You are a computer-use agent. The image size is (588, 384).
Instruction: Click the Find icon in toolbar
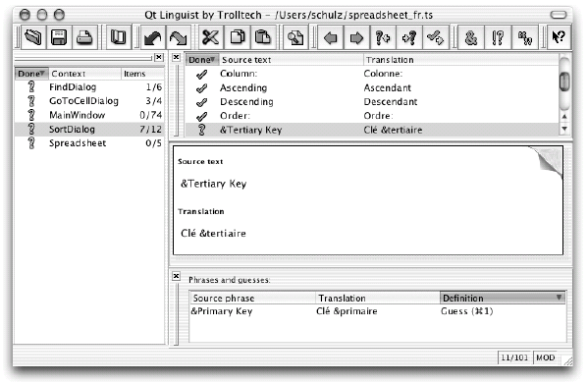[295, 37]
